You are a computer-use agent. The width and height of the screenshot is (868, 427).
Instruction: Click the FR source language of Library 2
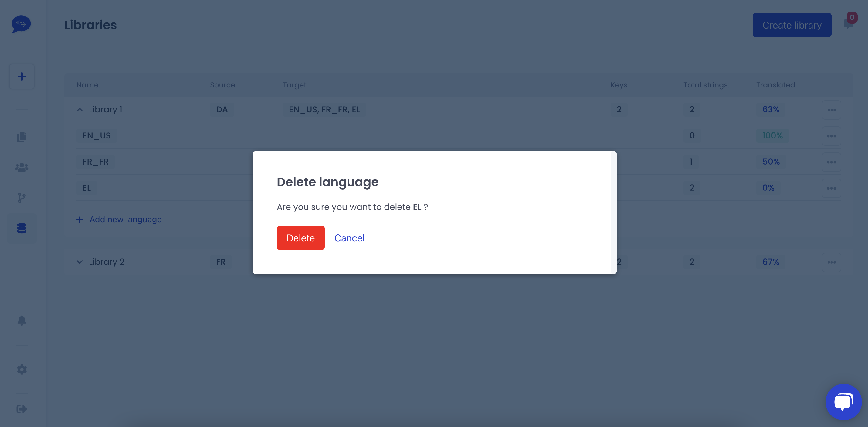pyautogui.click(x=221, y=262)
